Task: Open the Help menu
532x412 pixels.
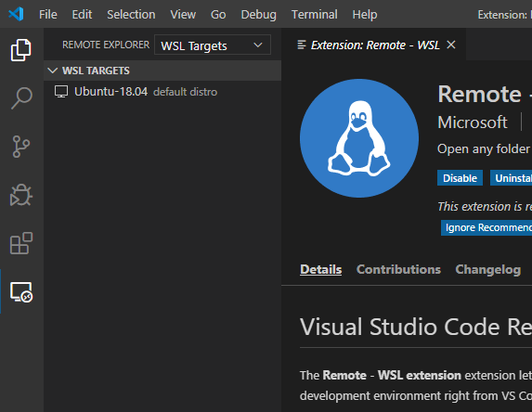Action: click(x=365, y=15)
